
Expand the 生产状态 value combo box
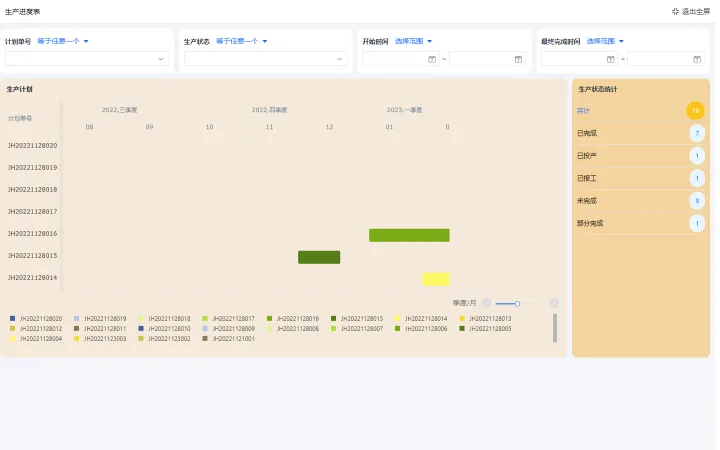(265, 59)
